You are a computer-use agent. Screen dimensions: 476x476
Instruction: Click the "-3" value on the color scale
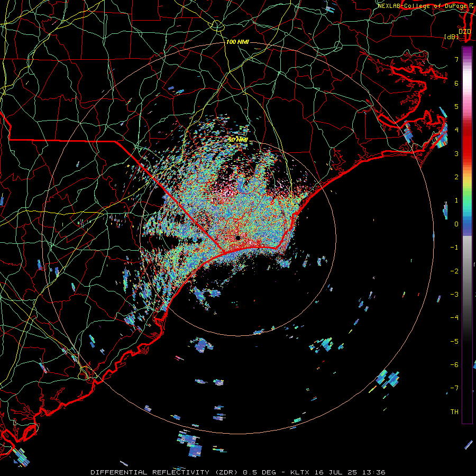(x=454, y=295)
